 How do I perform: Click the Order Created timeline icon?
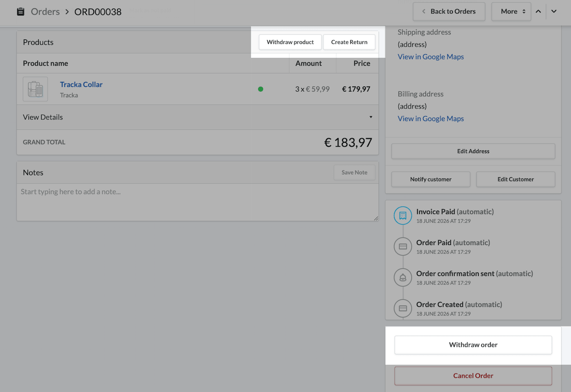(x=403, y=308)
